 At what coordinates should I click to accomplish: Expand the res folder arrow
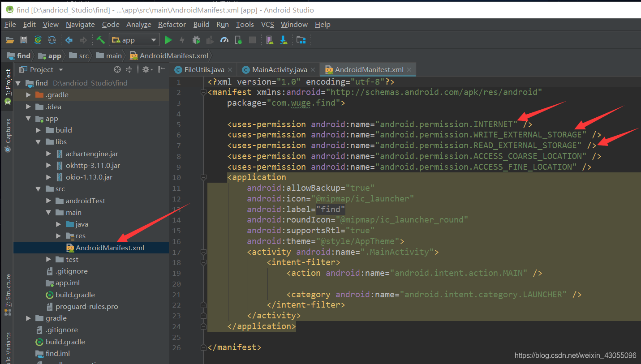[x=59, y=236]
